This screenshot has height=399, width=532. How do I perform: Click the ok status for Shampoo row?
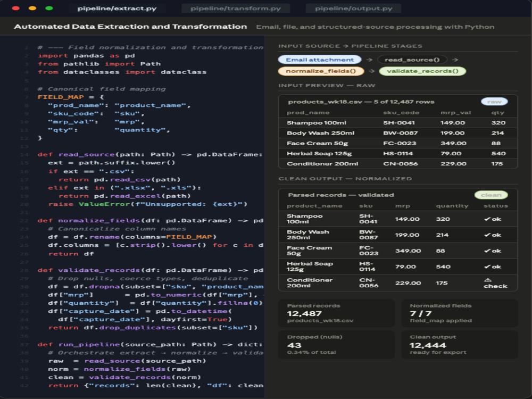click(x=493, y=219)
